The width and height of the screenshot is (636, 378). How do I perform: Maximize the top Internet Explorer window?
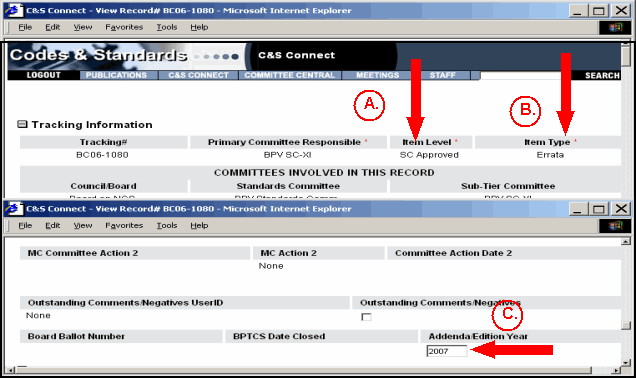599,11
